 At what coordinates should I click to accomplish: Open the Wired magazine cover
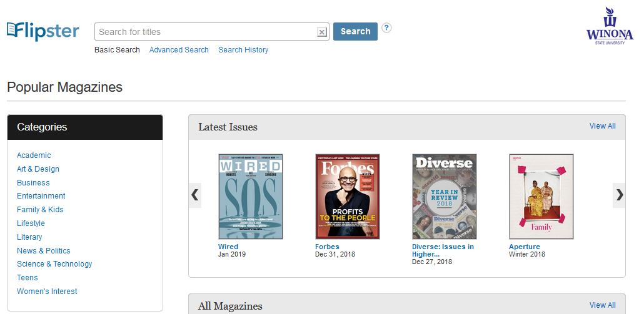251,197
